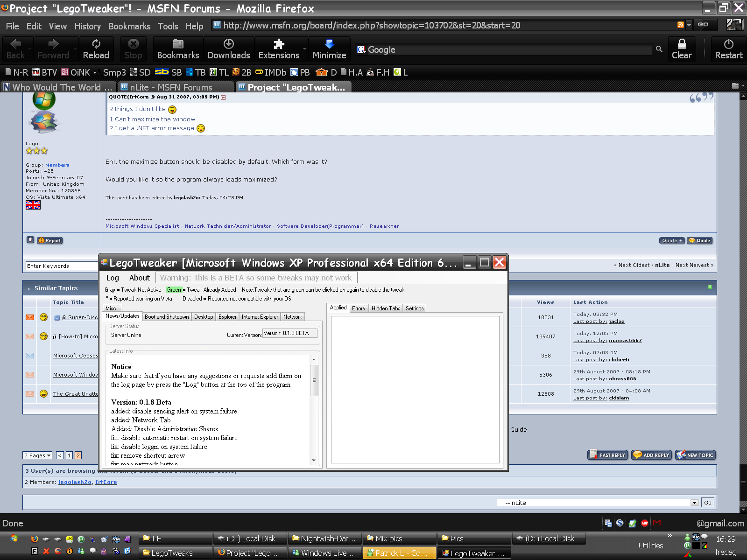Image resolution: width=747 pixels, height=560 pixels.
Task: Click the Log menu item in LegoTweaker
Action: [x=113, y=278]
